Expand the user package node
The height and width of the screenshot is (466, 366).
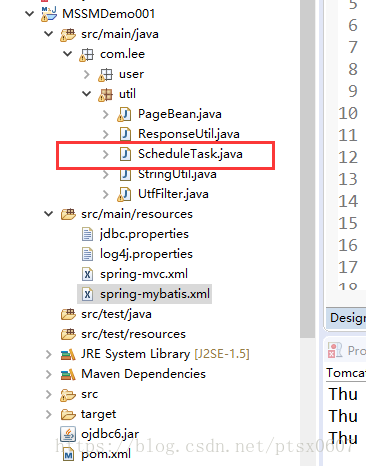pos(87,74)
